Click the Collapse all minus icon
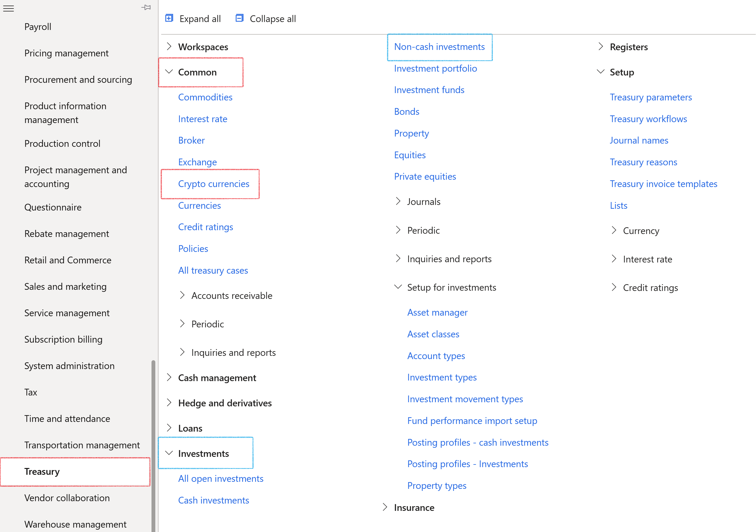This screenshot has height=532, width=756. coord(239,18)
